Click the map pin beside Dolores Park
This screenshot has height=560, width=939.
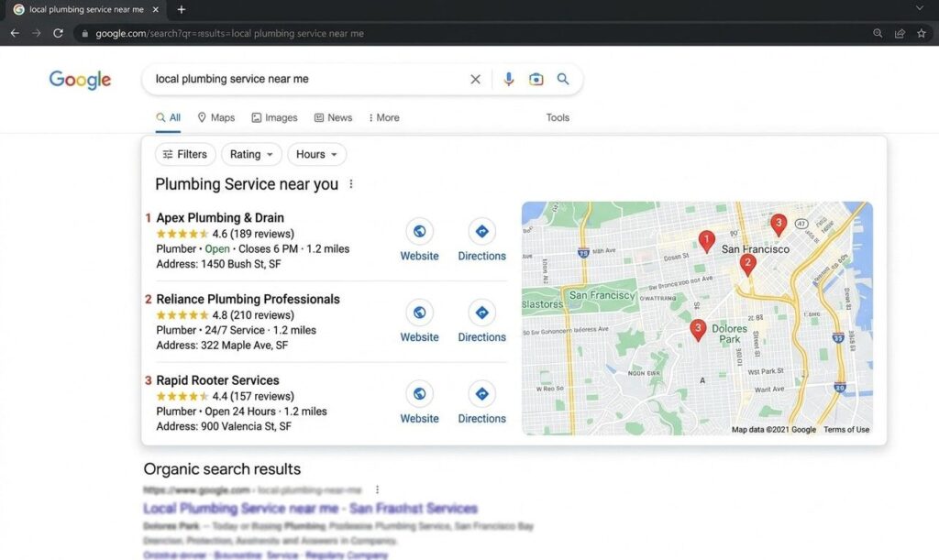pos(698,329)
